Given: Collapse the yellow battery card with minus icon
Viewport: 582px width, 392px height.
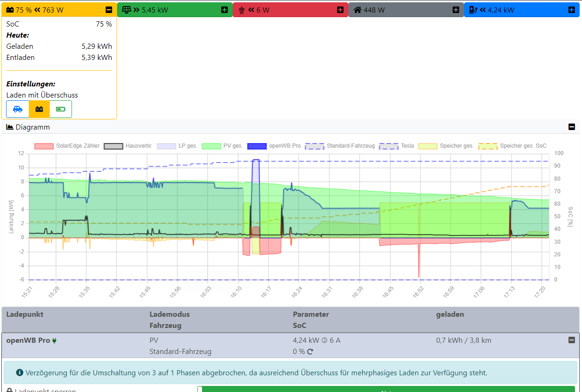Looking at the screenshot, I should point(109,10).
